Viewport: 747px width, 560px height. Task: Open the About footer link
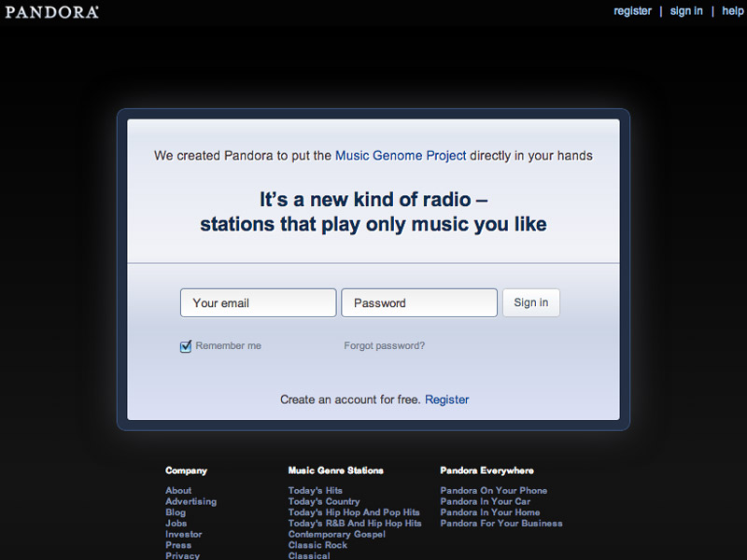tap(178, 491)
